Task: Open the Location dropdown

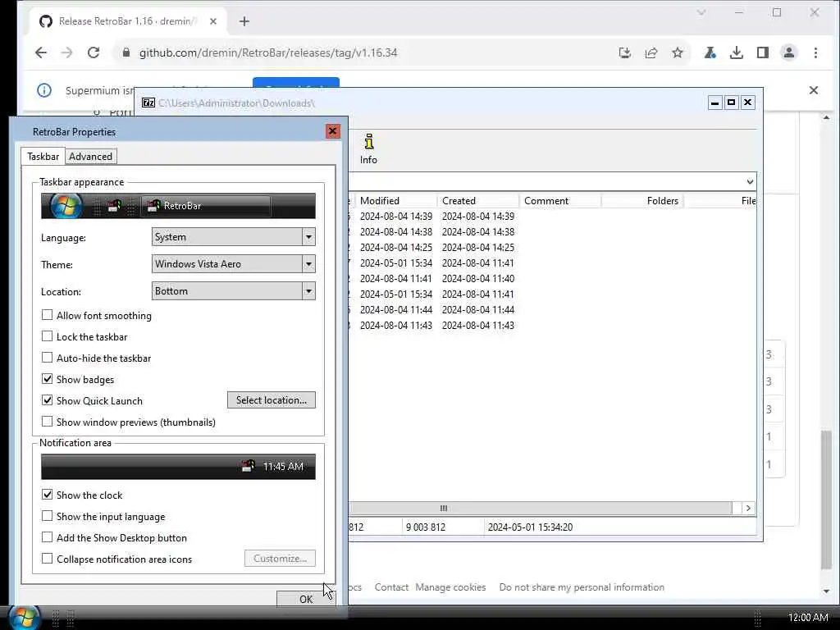Action: [x=234, y=291]
